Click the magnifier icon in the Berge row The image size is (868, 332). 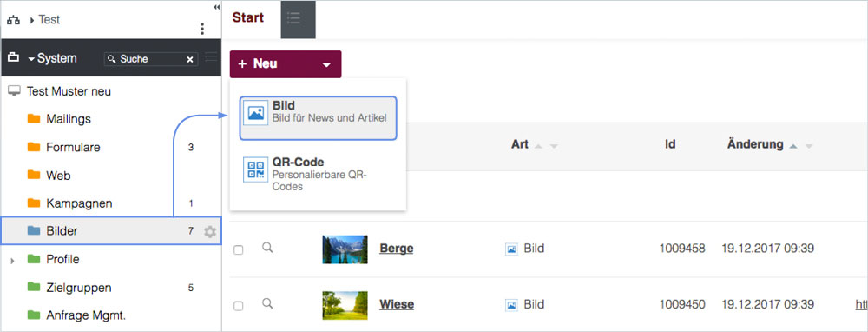267,248
